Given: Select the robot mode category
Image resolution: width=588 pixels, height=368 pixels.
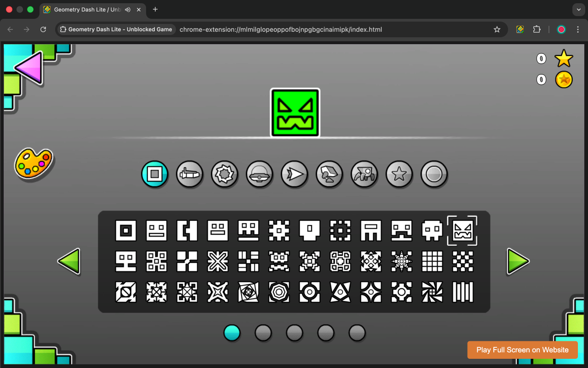Looking at the screenshot, I should point(329,174).
